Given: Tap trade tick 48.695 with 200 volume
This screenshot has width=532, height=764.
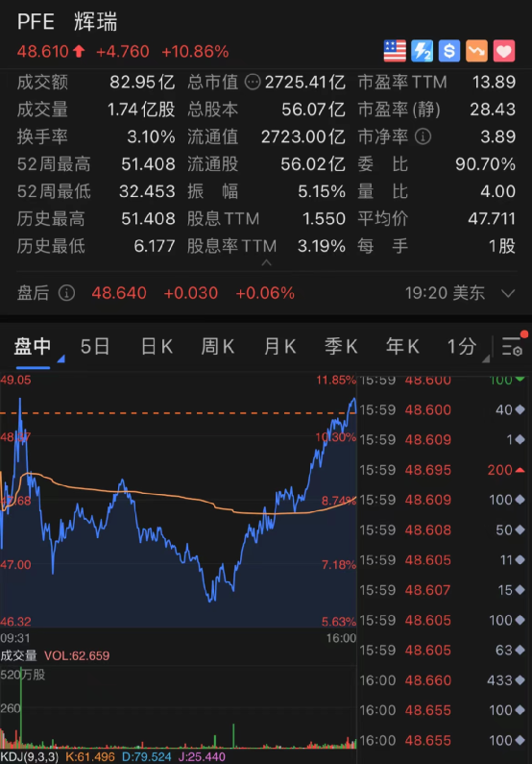Looking at the screenshot, I should click(x=442, y=470).
